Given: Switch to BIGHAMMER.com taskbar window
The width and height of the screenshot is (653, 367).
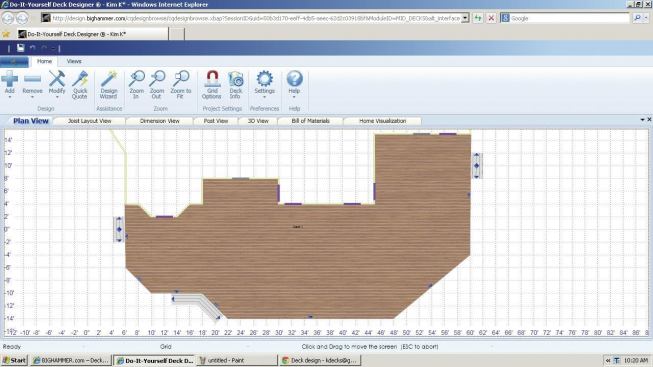Looking at the screenshot, I should [71, 360].
